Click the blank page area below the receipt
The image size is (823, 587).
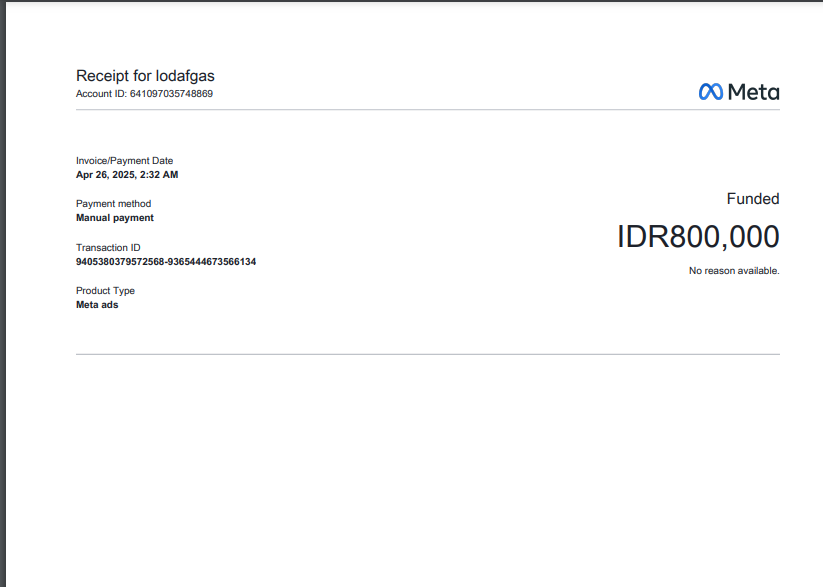pos(427,470)
